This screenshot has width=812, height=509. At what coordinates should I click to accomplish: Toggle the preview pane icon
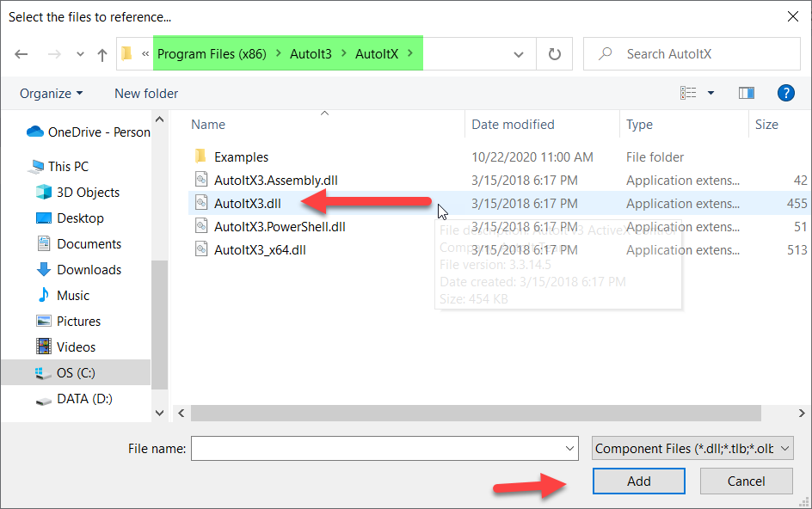746,93
